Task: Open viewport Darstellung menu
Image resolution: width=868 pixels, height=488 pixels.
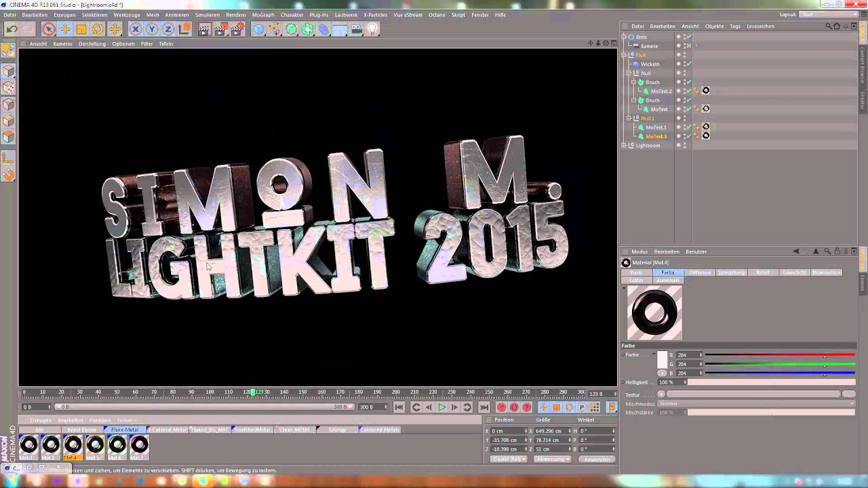Action: point(92,44)
